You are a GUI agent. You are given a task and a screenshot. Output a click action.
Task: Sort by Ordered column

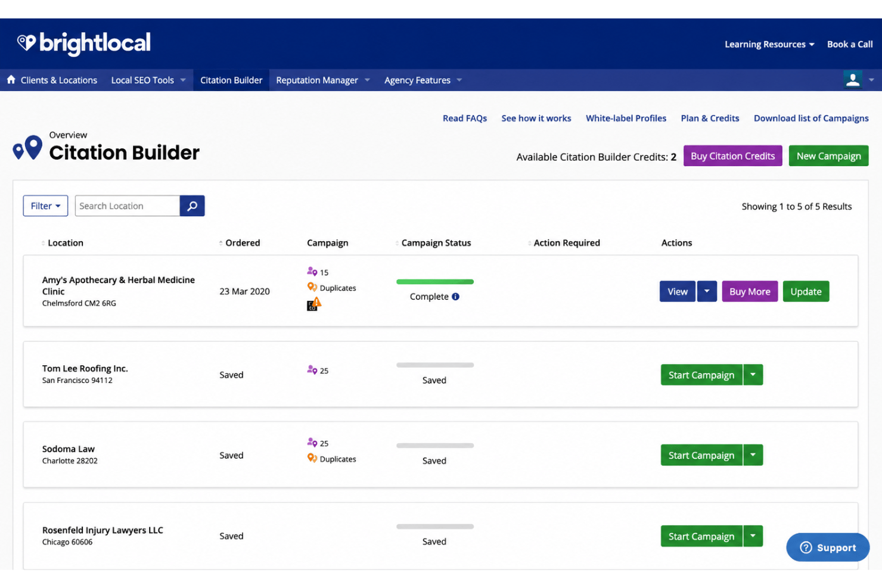click(x=240, y=243)
